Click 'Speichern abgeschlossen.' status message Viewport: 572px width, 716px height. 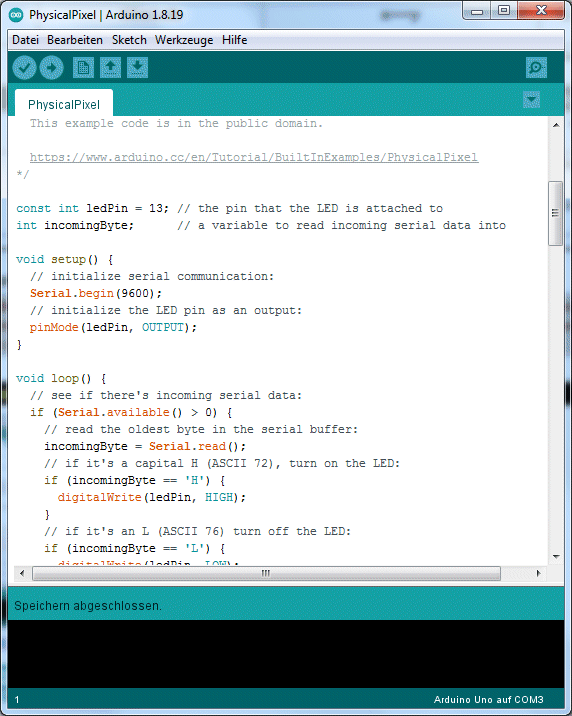88,605
